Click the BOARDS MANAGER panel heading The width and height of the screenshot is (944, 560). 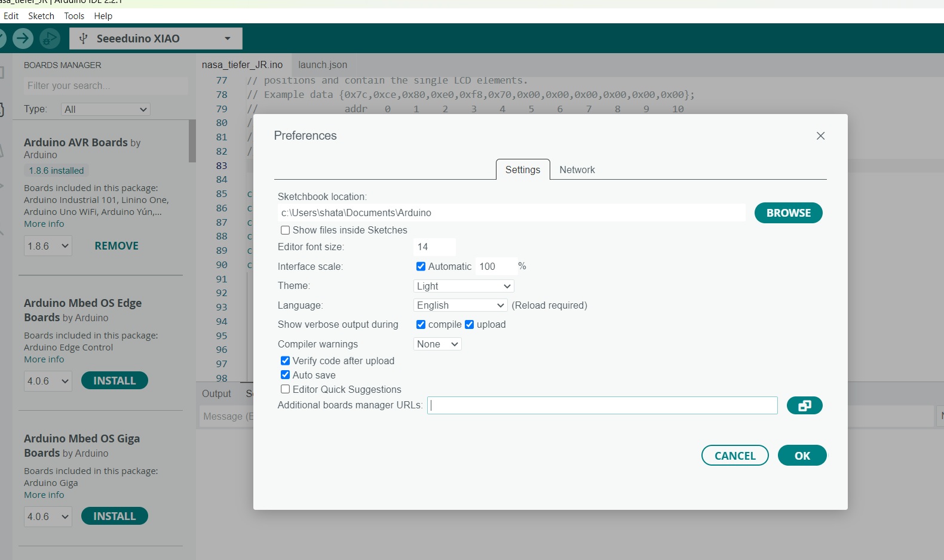point(63,65)
